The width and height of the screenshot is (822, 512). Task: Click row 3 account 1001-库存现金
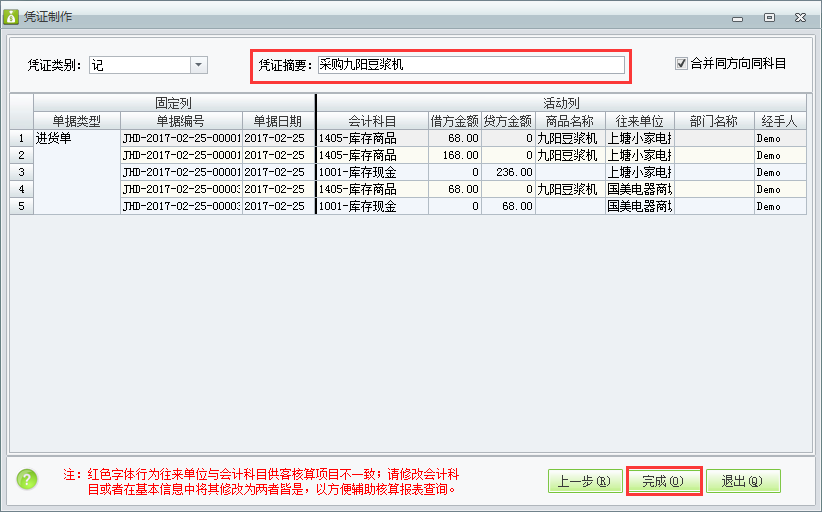point(373,172)
